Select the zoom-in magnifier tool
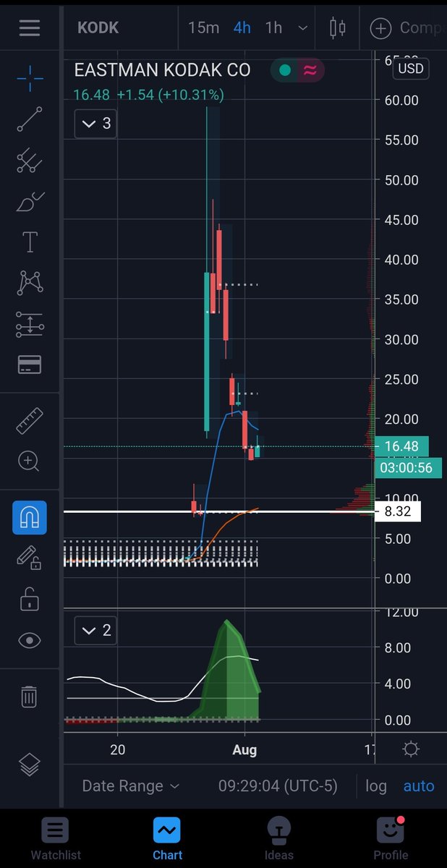447x868 pixels. click(30, 461)
